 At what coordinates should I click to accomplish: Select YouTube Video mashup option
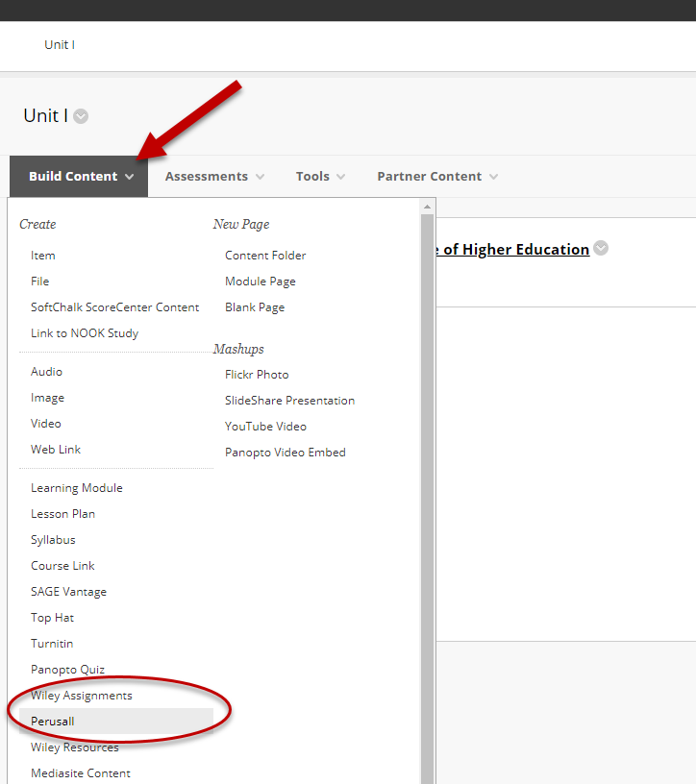click(x=265, y=427)
